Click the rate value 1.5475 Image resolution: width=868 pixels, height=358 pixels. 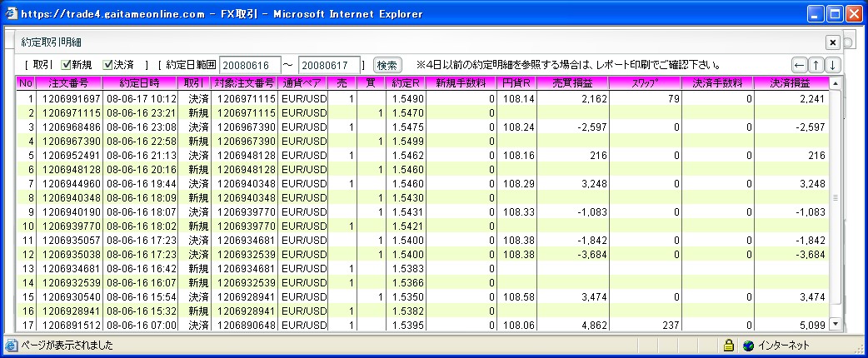(x=408, y=127)
